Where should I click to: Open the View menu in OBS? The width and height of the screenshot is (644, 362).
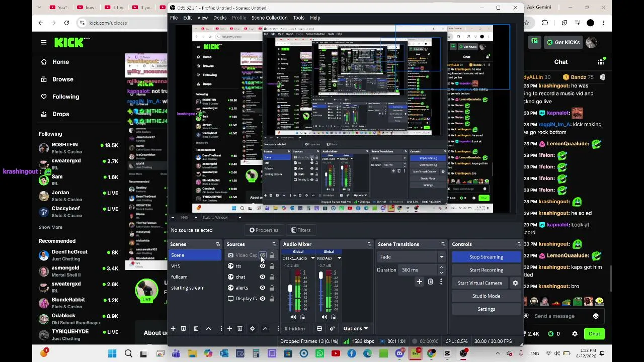202,18
